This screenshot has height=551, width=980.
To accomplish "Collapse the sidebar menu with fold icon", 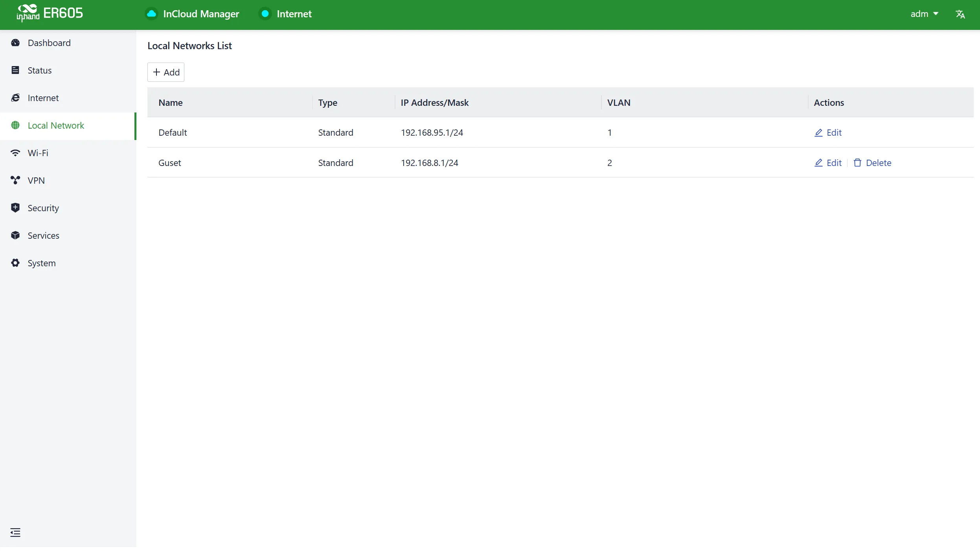I will pos(15,533).
